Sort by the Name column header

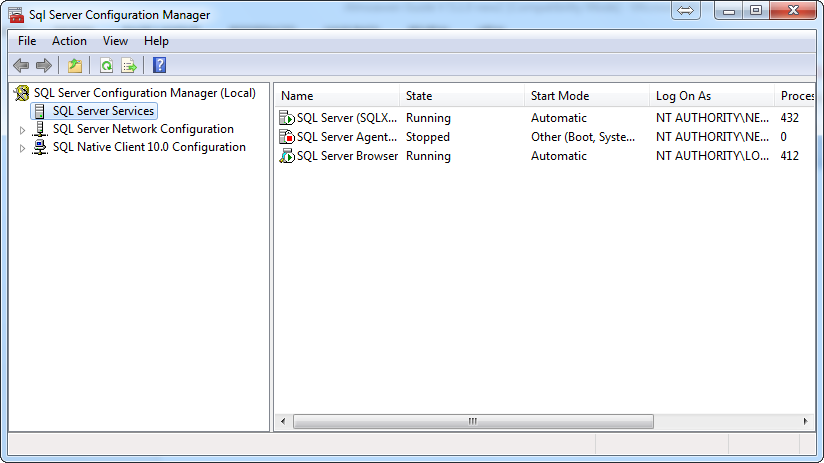pos(337,96)
